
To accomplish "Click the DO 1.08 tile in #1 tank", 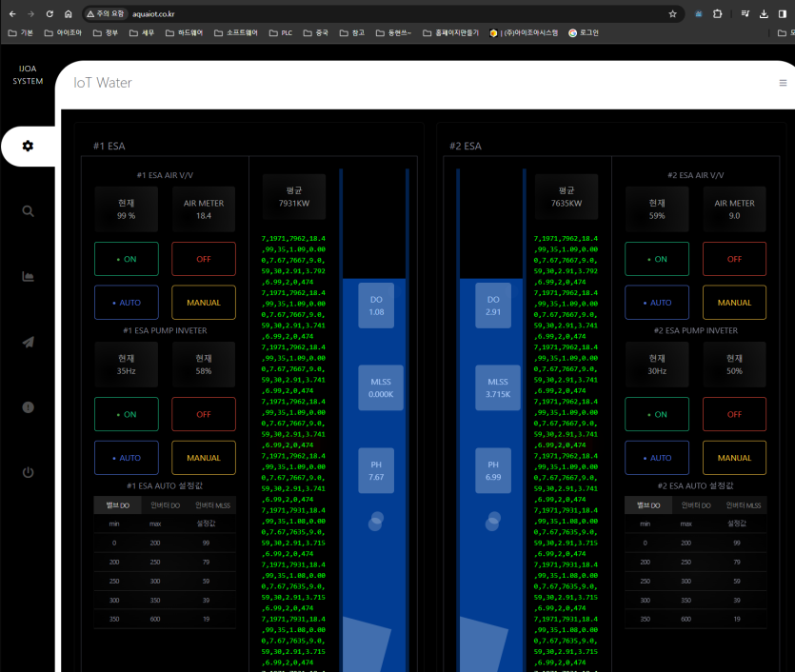I will click(x=376, y=306).
